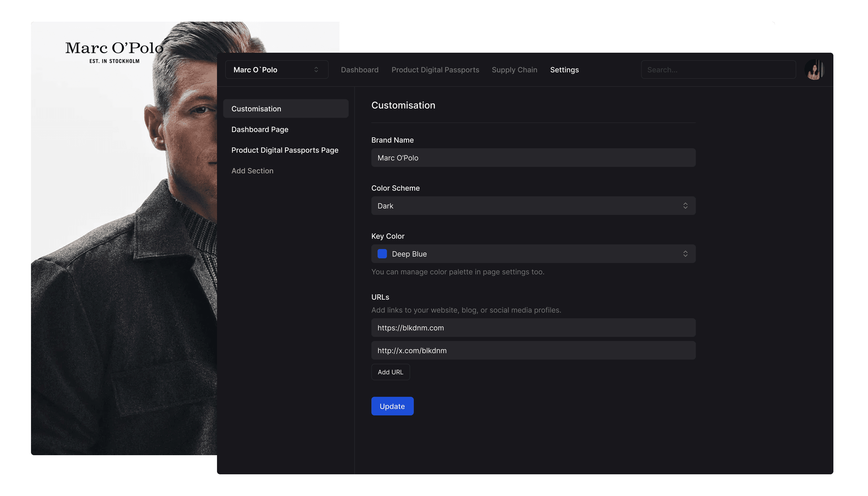Focus the Search field
The width and height of the screenshot is (868, 496).
pos(718,70)
